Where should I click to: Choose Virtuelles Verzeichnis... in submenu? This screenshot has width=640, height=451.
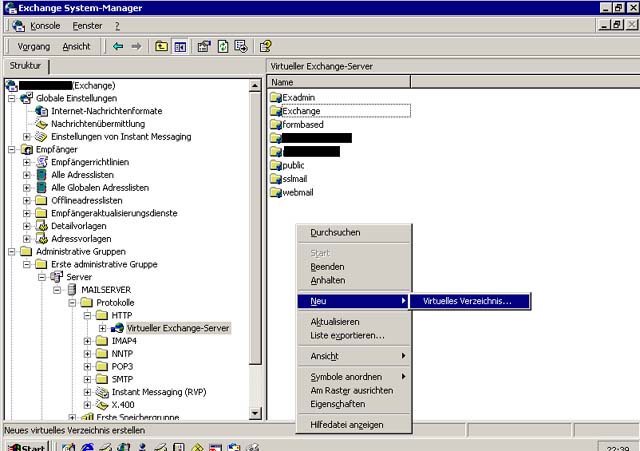click(x=470, y=301)
